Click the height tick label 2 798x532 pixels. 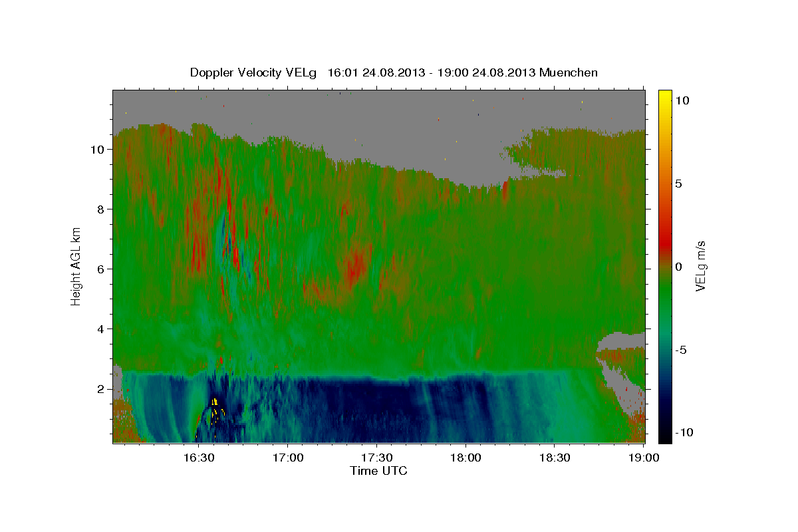(x=102, y=389)
